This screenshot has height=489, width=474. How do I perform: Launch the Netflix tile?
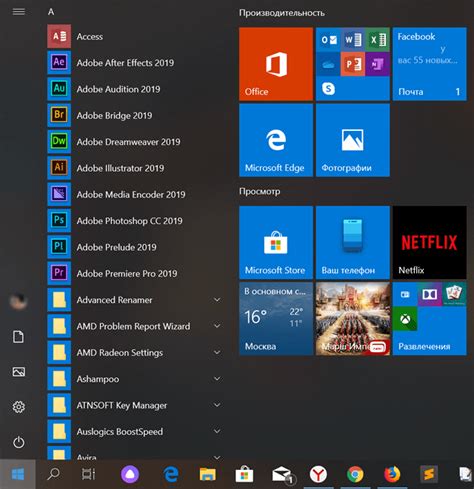tap(429, 242)
